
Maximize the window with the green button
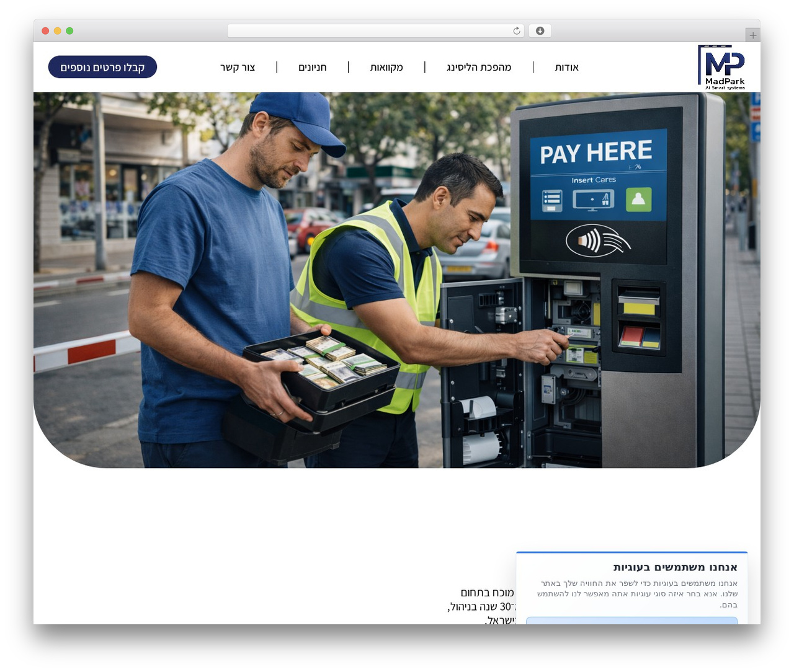click(x=69, y=31)
